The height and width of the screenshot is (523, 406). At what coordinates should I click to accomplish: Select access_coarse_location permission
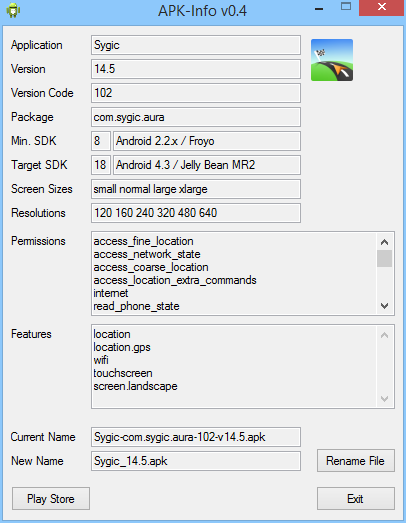tap(151, 267)
